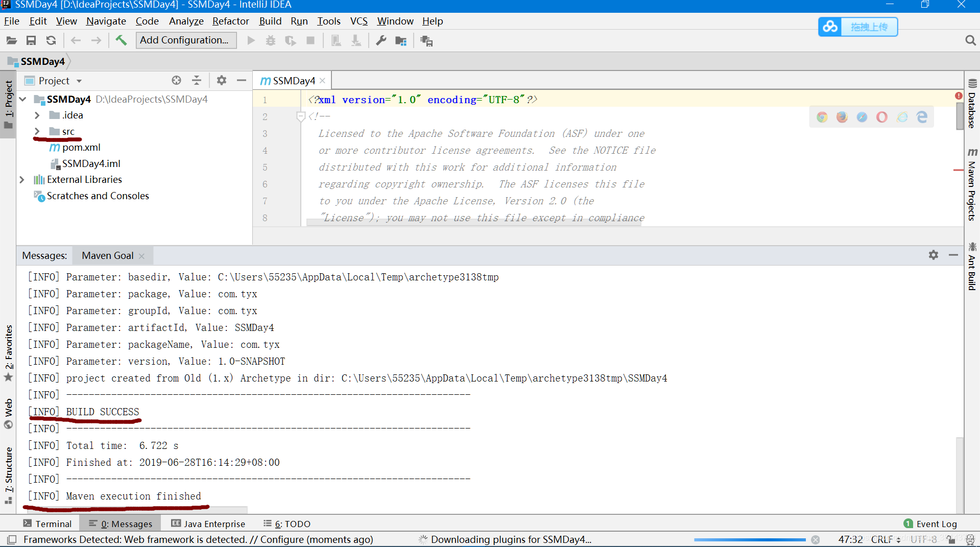Click the Open folder toolbar icon

12,40
